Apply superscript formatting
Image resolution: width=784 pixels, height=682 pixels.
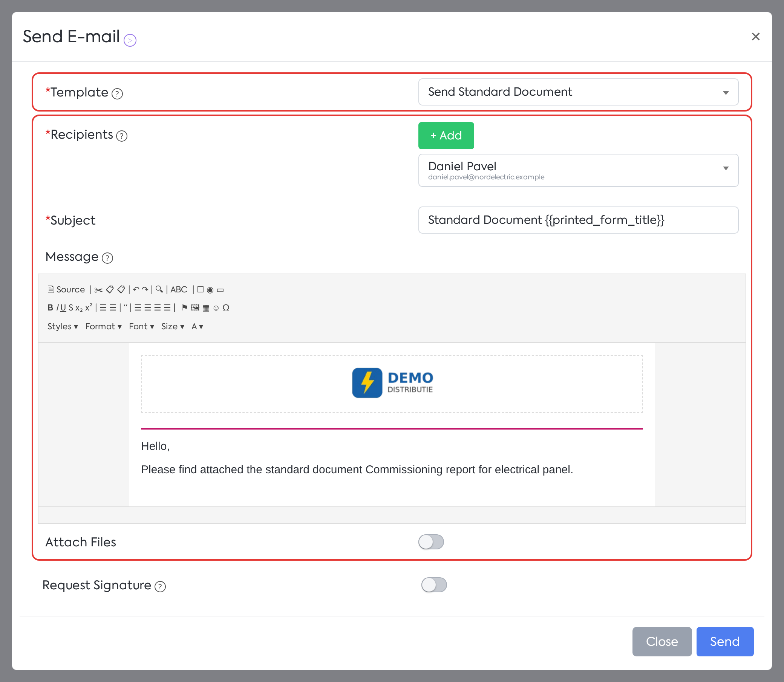88,307
